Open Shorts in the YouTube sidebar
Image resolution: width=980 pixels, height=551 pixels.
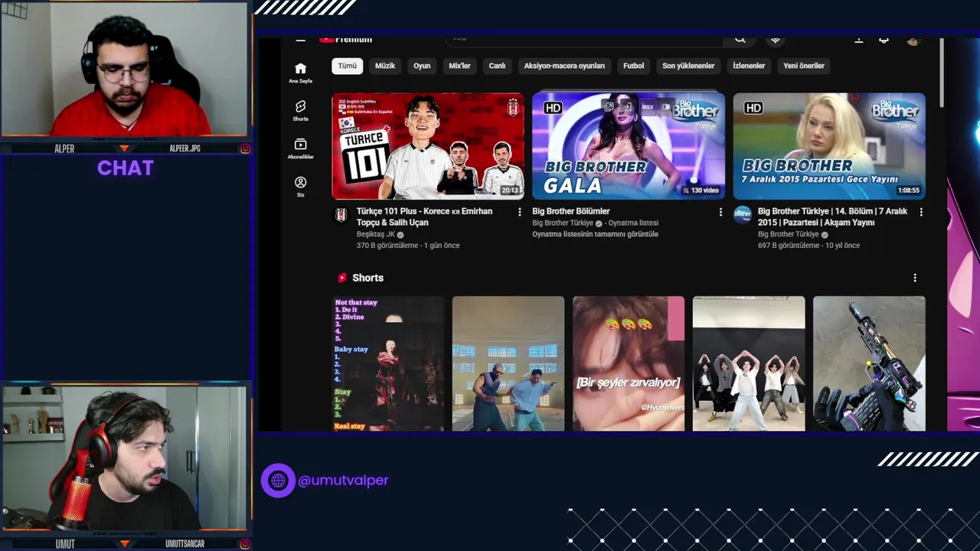(x=300, y=111)
